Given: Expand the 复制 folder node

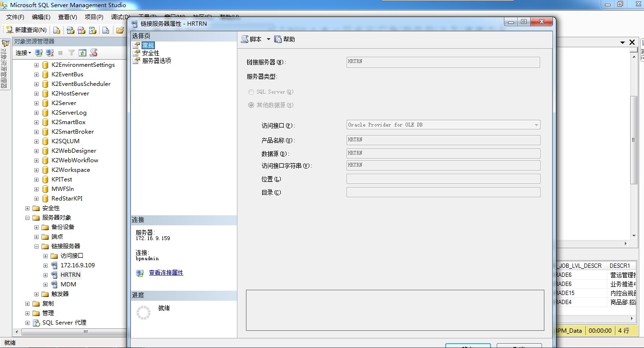Looking at the screenshot, I should pyautogui.click(x=27, y=304).
